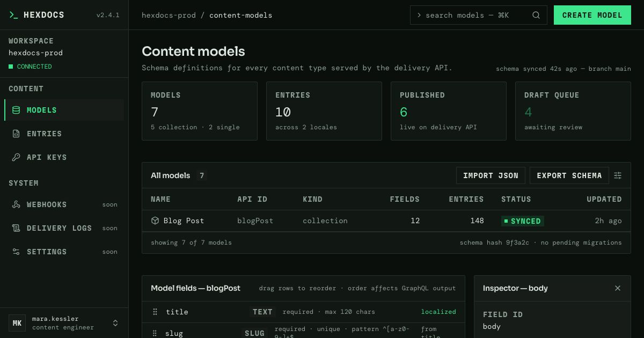Focus the search models input field
The width and height of the screenshot is (644, 338).
click(x=479, y=15)
